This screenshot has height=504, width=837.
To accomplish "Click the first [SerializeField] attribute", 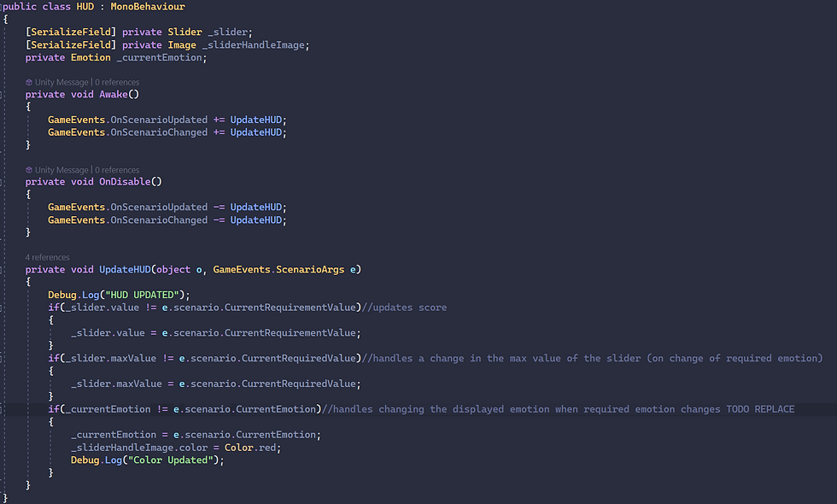I will coord(70,32).
